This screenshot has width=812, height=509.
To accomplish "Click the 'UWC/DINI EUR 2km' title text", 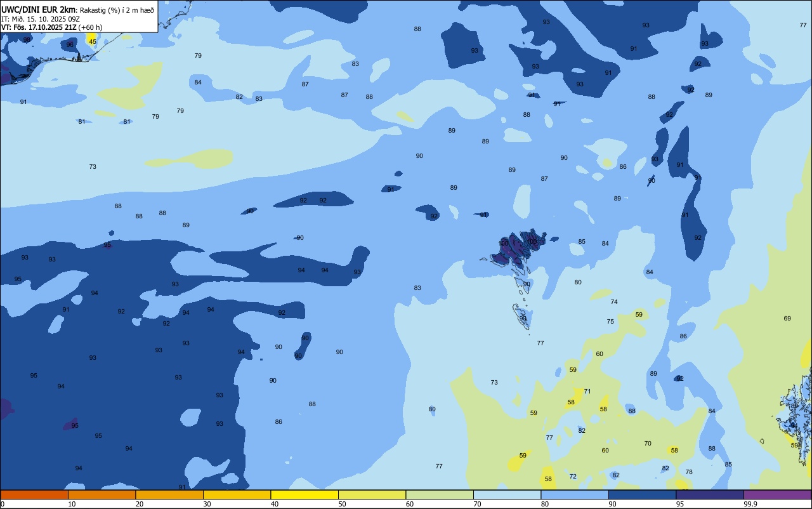I will 39,10.
